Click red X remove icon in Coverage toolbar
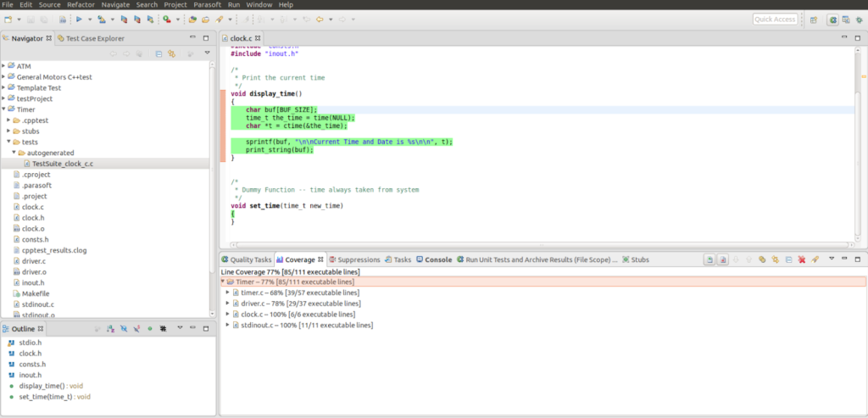Screen dimensions: 868x418 800,259
